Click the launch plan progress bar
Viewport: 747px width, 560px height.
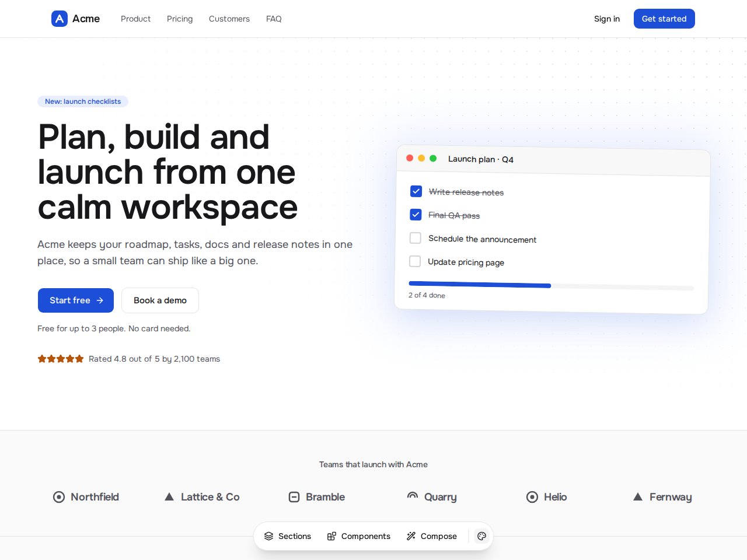[551, 285]
